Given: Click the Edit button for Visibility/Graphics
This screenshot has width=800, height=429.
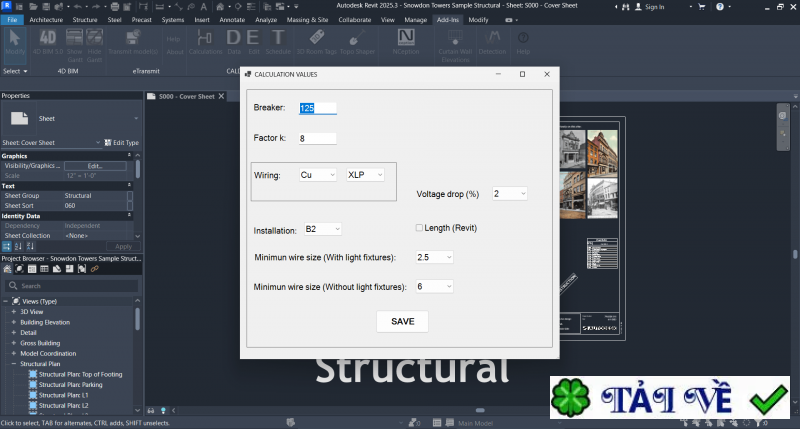Looking at the screenshot, I should (x=95, y=165).
